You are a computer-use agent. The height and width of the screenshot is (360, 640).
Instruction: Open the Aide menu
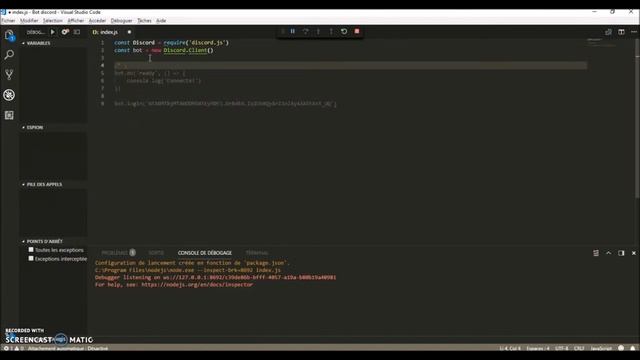pyautogui.click(x=161, y=20)
